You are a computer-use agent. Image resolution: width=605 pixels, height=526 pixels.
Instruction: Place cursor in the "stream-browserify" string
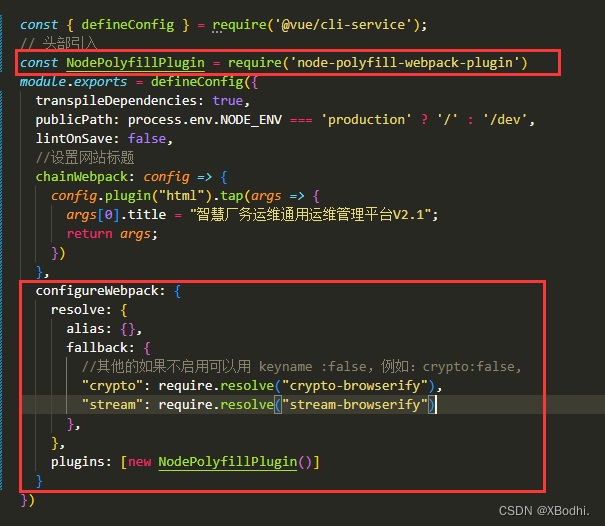[357, 405]
